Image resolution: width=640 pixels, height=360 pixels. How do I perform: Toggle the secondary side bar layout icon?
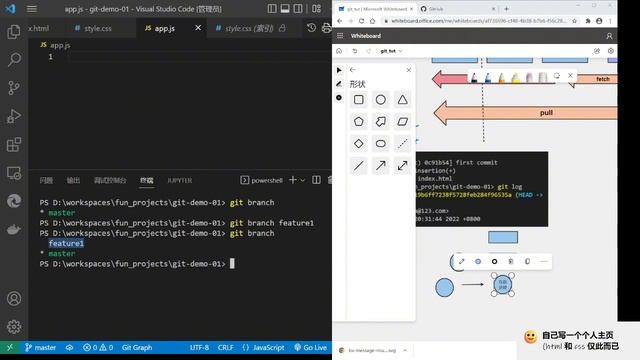(x=298, y=9)
